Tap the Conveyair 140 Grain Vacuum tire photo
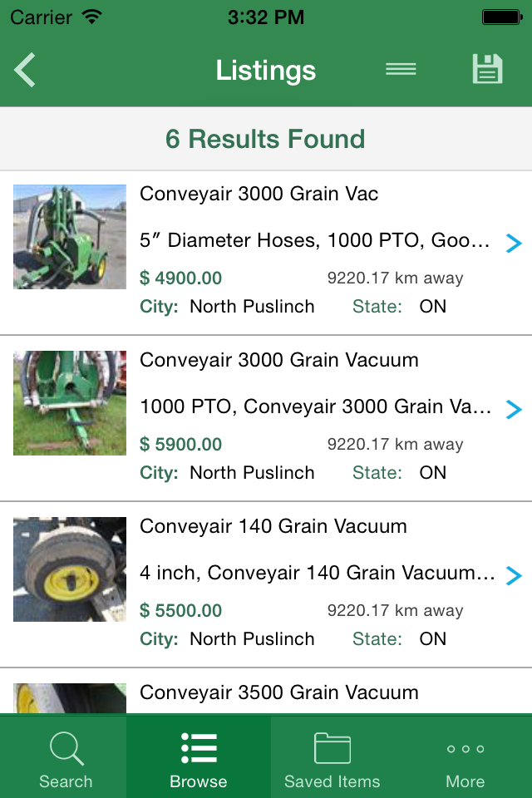 click(69, 569)
